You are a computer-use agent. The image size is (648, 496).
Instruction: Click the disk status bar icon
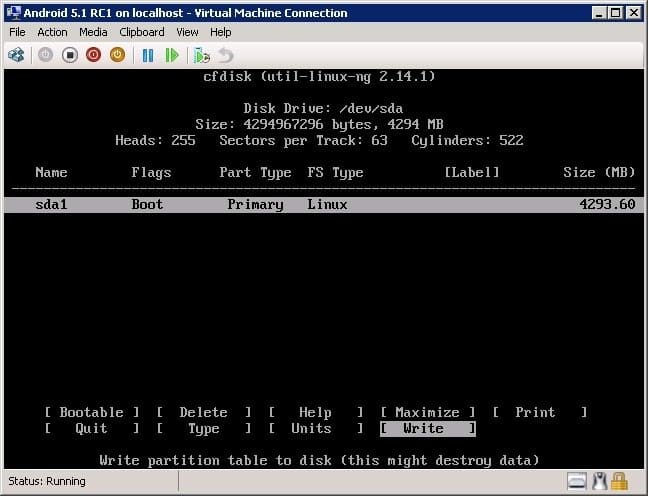(x=577, y=482)
